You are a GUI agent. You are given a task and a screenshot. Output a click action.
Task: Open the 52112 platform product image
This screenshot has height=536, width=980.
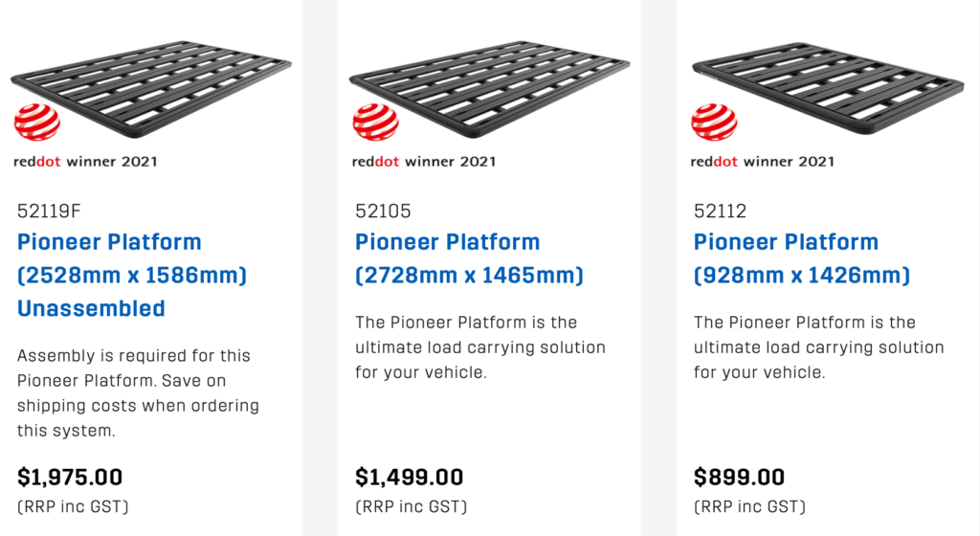click(x=828, y=87)
